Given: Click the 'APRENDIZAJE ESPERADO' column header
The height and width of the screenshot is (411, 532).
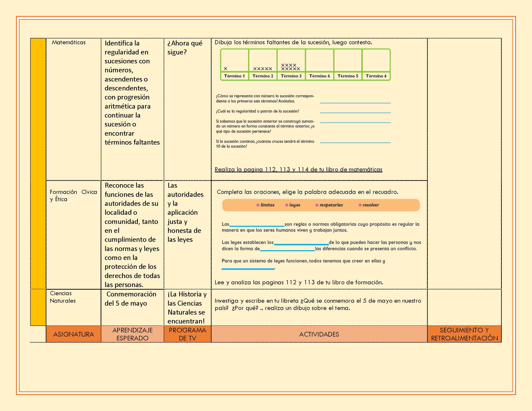Looking at the screenshot, I should click(x=133, y=334).
